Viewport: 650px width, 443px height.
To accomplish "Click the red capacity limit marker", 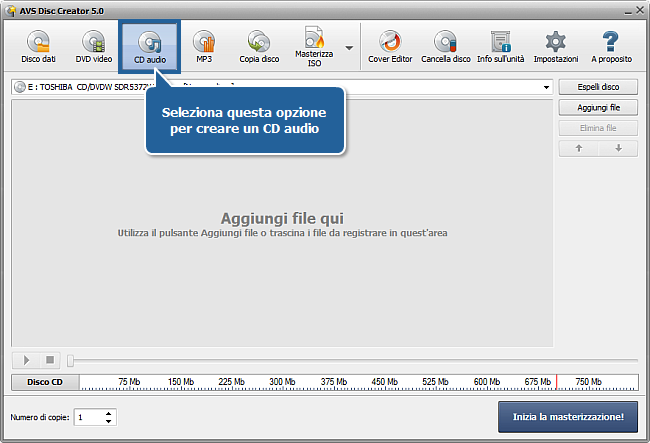I will (x=556, y=382).
